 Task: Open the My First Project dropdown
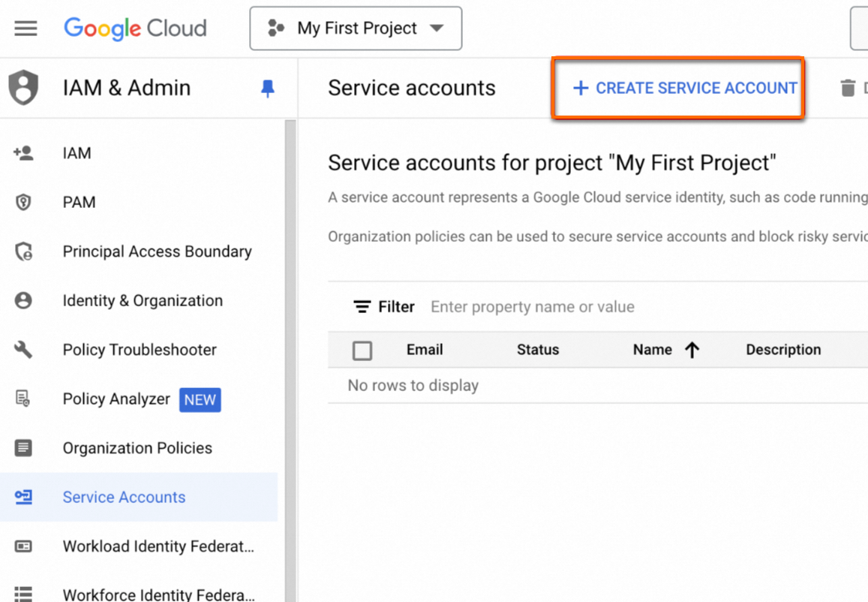click(356, 29)
